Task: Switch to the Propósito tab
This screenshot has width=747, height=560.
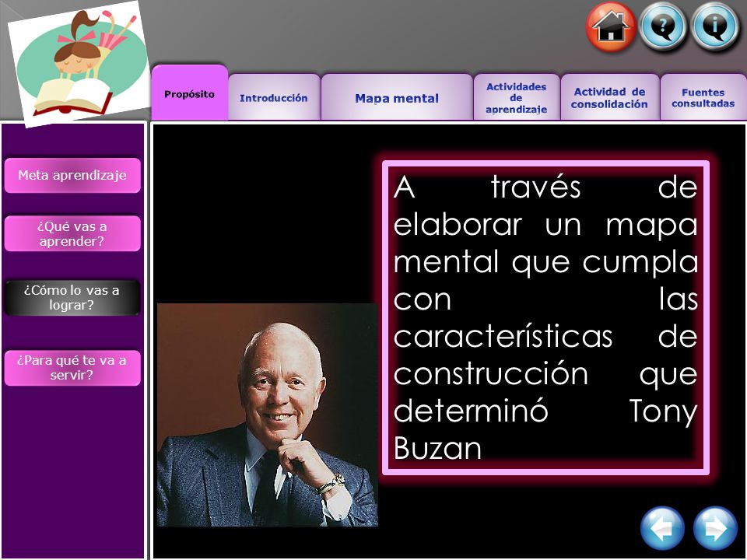Action: click(190, 93)
